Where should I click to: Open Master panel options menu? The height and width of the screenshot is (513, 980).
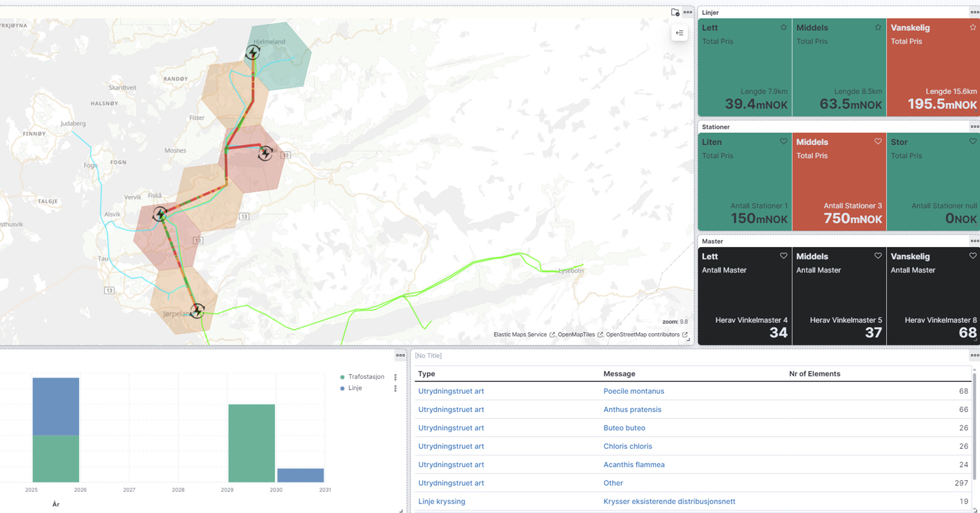point(975,241)
